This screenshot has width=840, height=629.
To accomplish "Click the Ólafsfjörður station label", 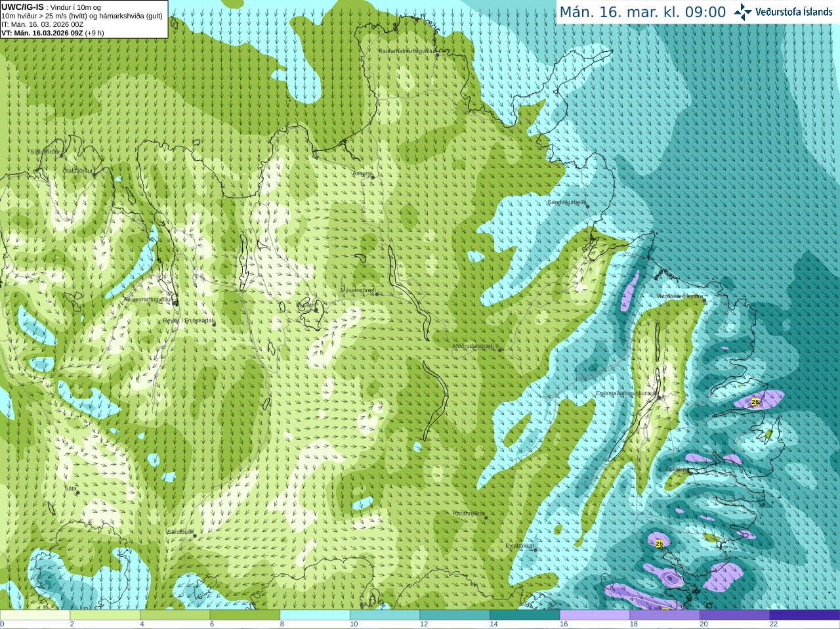I will click(77, 171).
